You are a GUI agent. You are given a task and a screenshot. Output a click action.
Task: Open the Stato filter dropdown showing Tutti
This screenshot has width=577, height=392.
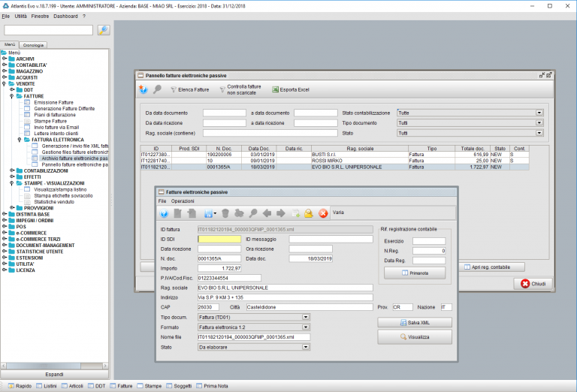[x=539, y=133]
